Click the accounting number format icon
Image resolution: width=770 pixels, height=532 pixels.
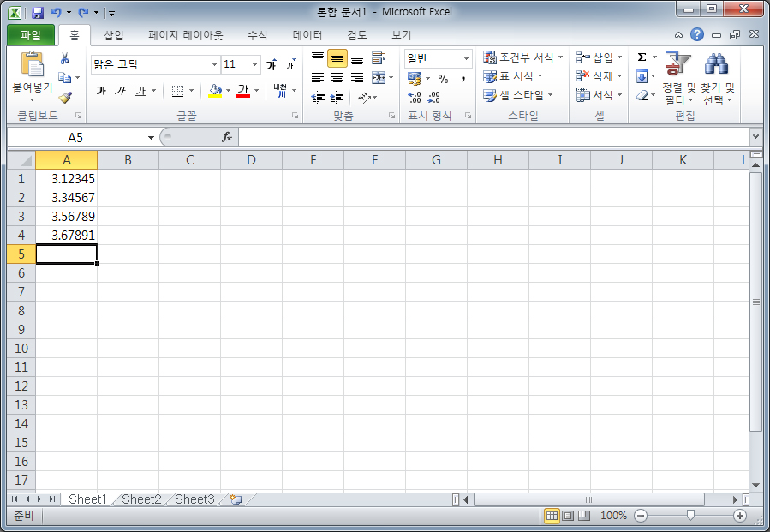[415, 78]
